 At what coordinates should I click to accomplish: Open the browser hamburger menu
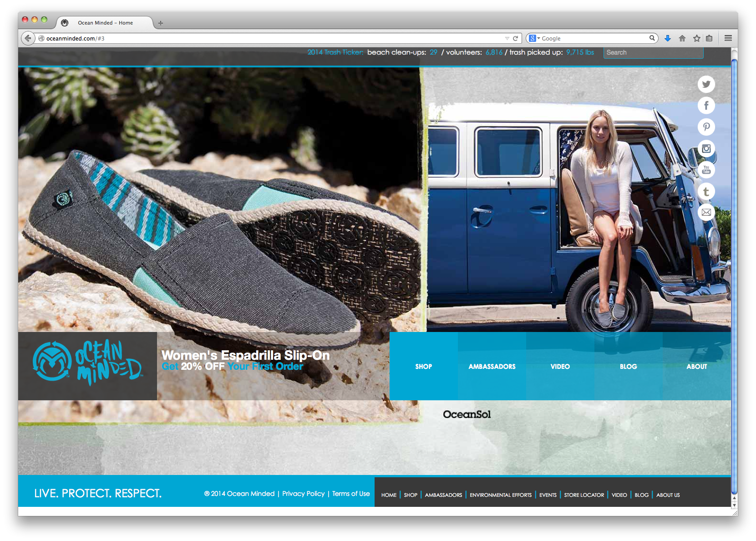[728, 38]
